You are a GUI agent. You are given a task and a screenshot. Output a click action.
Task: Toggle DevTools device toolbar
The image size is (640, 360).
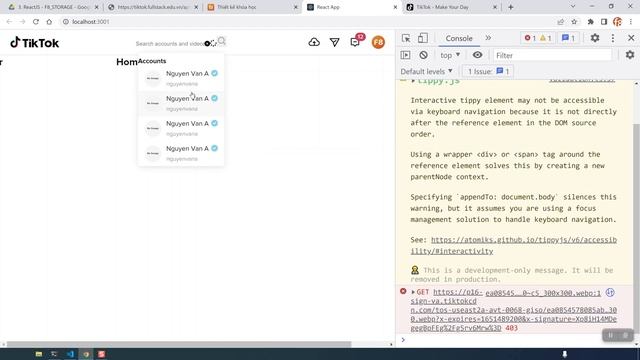(x=422, y=38)
